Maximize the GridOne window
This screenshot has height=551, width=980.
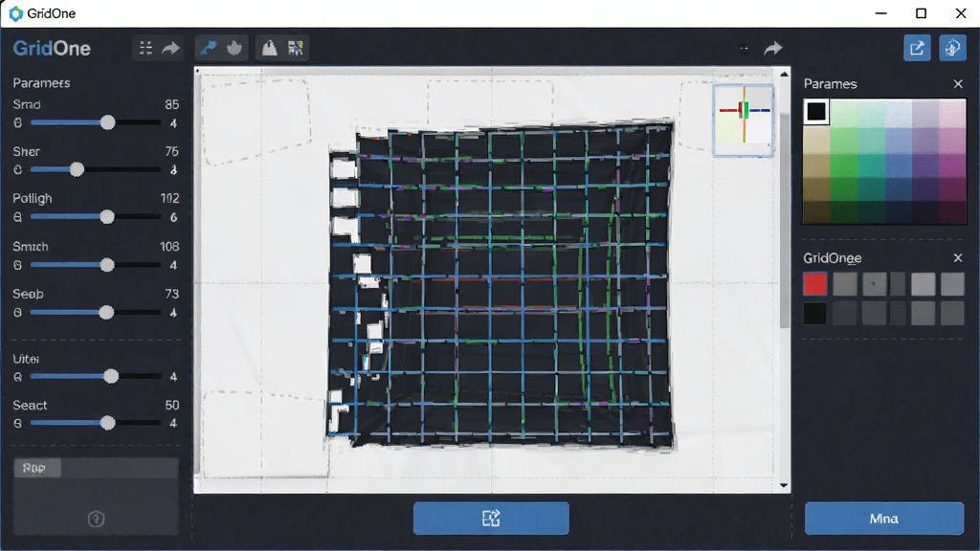pyautogui.click(x=922, y=13)
